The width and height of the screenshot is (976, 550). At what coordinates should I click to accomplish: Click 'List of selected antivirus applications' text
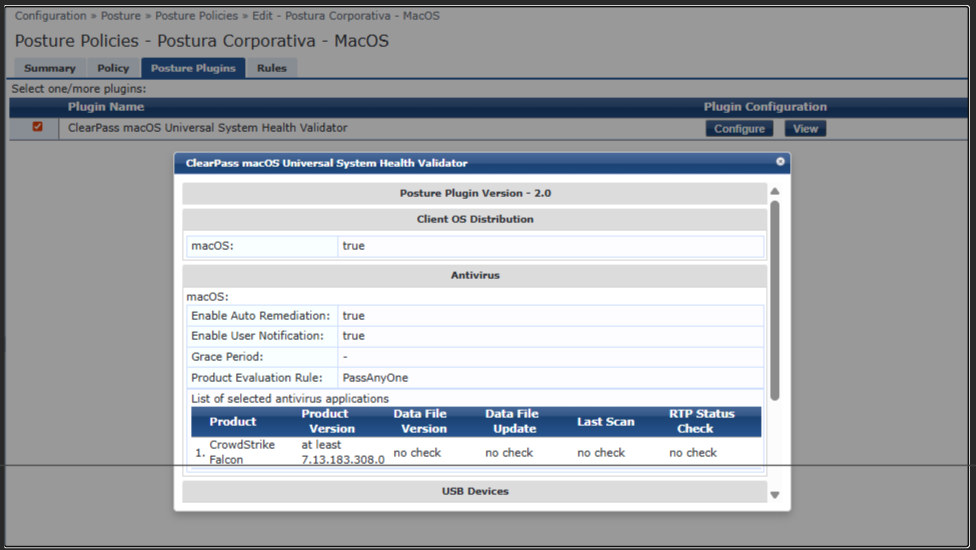click(289, 399)
